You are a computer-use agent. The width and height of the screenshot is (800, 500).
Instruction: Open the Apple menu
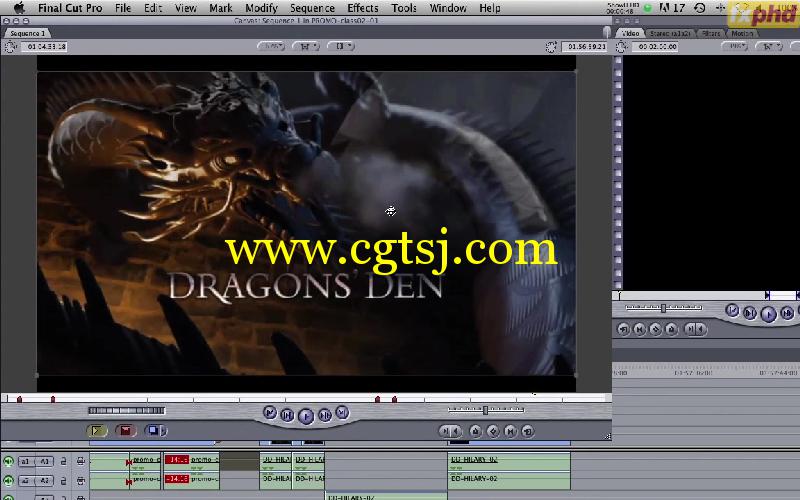pos(19,8)
